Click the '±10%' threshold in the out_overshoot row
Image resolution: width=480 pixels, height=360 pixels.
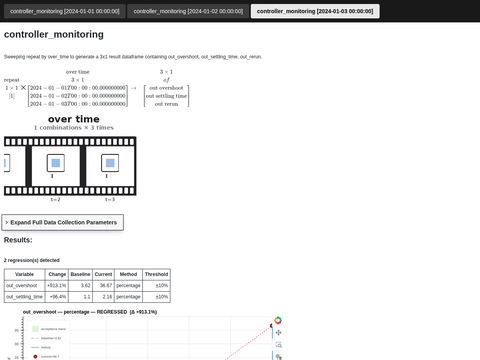[x=156, y=286]
